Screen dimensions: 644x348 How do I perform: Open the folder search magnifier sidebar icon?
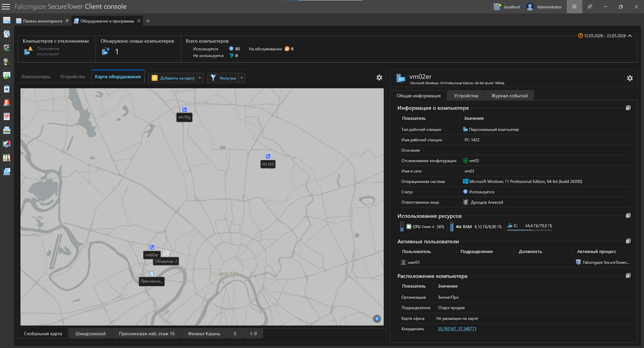point(7,61)
